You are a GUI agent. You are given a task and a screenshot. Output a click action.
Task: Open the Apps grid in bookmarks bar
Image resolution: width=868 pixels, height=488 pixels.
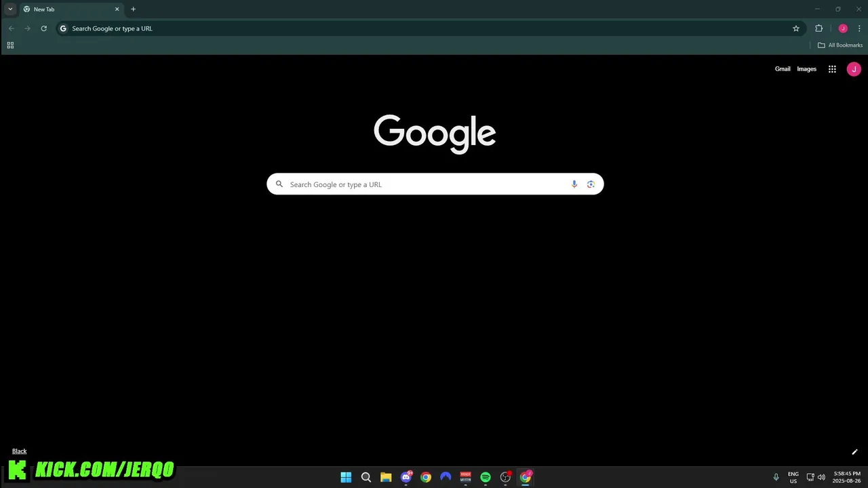[10, 45]
